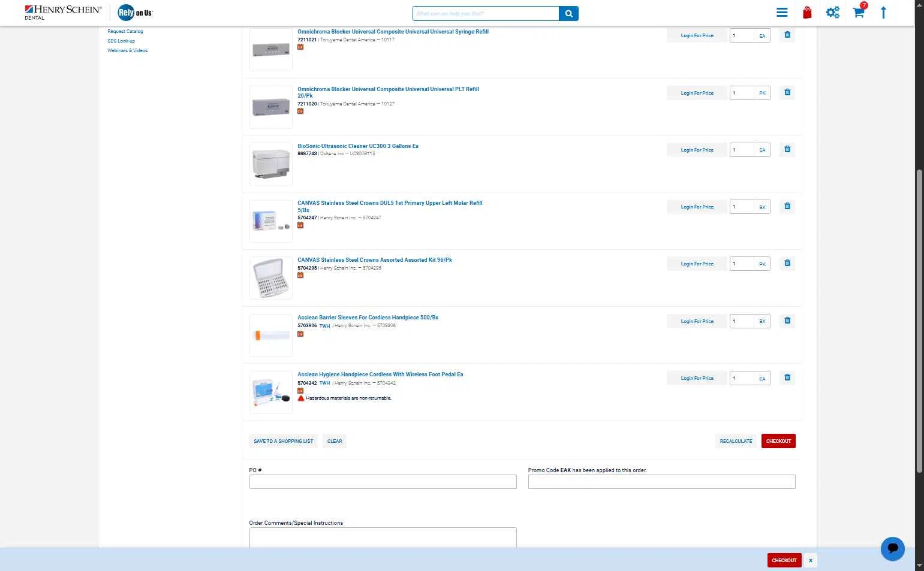Click the page vertical scrollbar

pos(919,321)
